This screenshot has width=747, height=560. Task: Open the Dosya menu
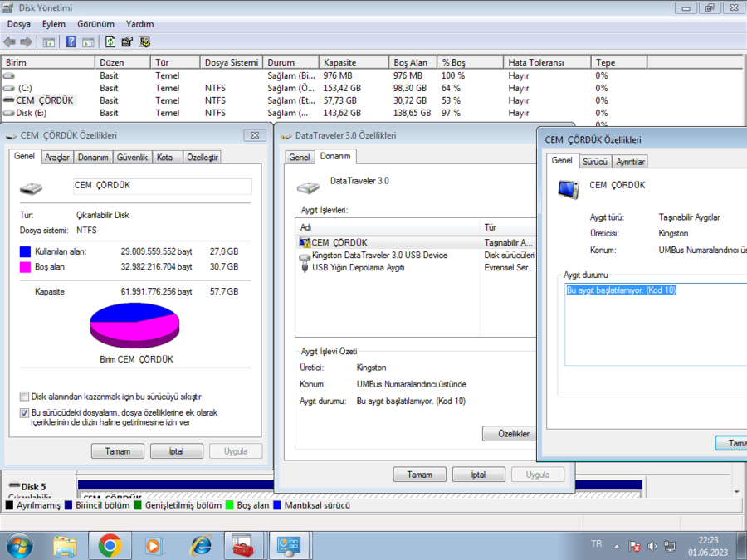pyautogui.click(x=18, y=24)
